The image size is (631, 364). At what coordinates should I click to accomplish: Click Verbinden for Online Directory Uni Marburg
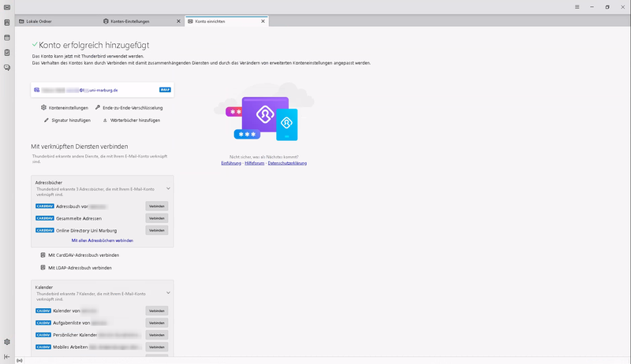click(156, 230)
